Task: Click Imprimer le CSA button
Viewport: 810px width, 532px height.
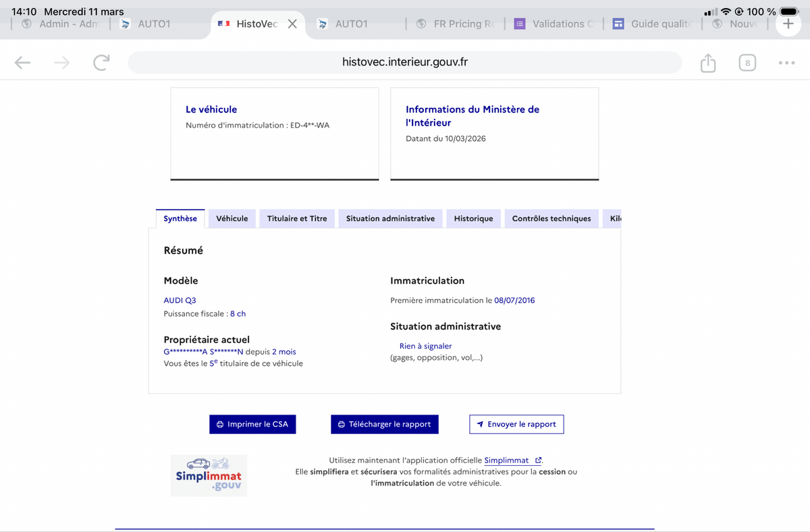Action: (x=252, y=424)
